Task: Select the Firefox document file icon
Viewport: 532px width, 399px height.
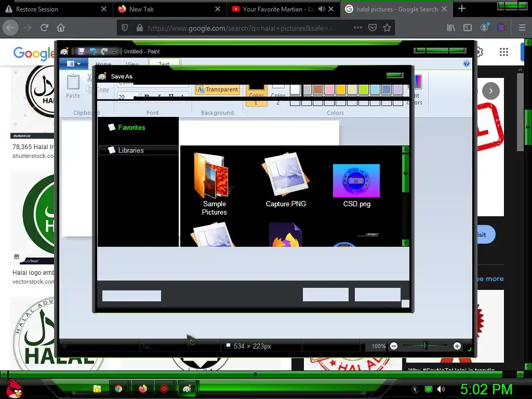Action: (x=285, y=235)
